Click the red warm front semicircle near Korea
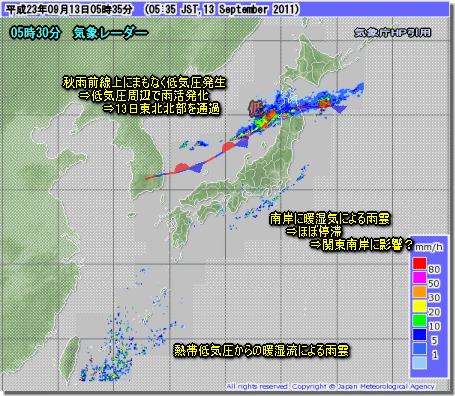The width and height of the screenshot is (455, 396). tap(181, 168)
